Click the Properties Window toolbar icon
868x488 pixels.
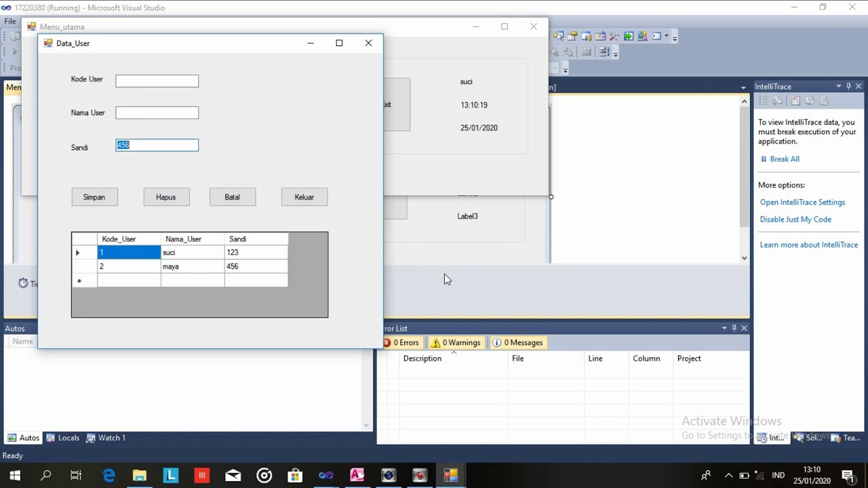click(572, 36)
